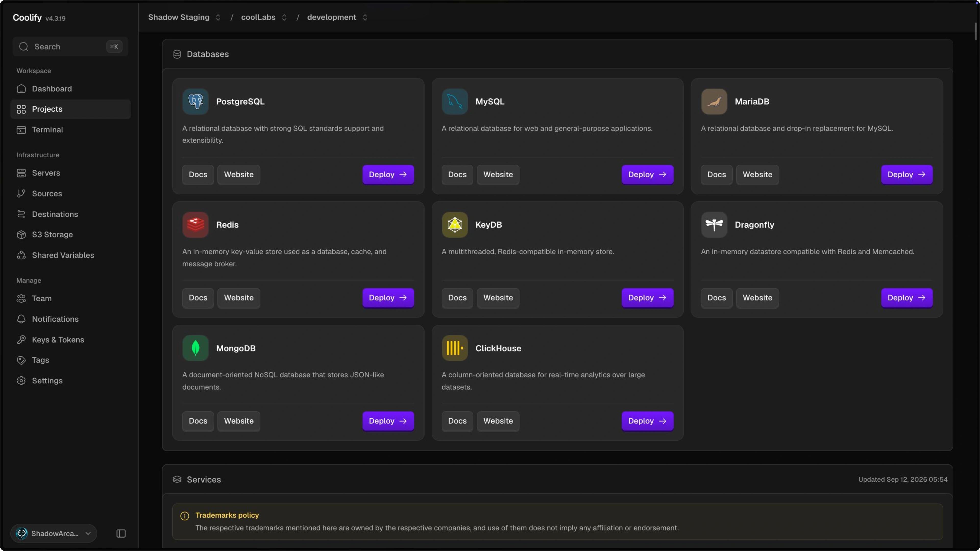Click the Services section layers icon
The image size is (980, 551).
coord(177,479)
